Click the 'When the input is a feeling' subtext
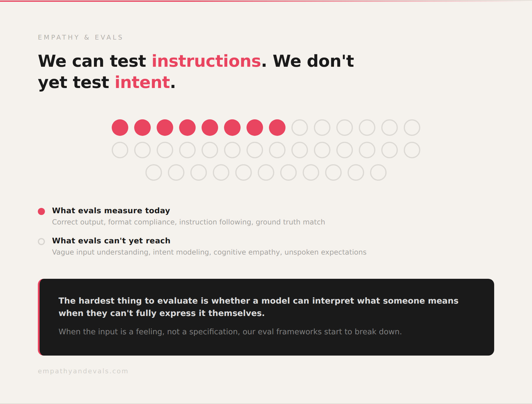 tap(230, 332)
